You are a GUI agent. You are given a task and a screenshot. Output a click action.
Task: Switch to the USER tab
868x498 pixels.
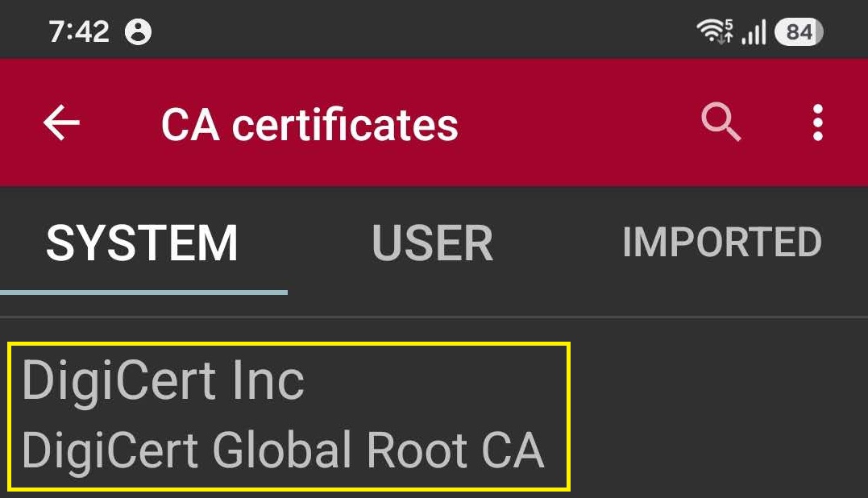pos(432,243)
